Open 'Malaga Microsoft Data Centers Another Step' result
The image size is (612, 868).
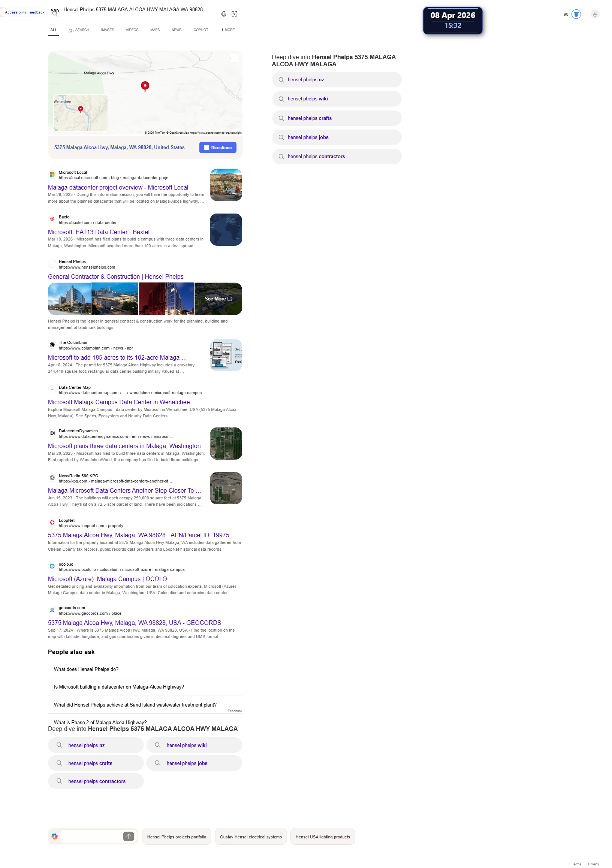click(x=124, y=491)
